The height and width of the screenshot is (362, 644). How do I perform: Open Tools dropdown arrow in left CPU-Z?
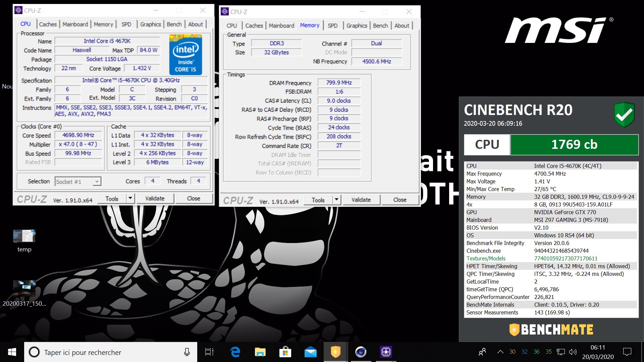(x=130, y=198)
